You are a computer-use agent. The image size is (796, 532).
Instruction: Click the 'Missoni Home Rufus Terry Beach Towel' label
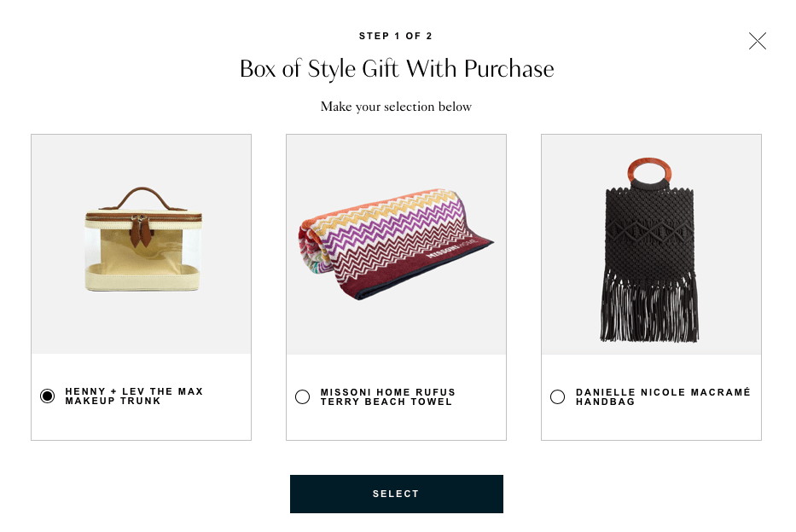click(x=388, y=397)
